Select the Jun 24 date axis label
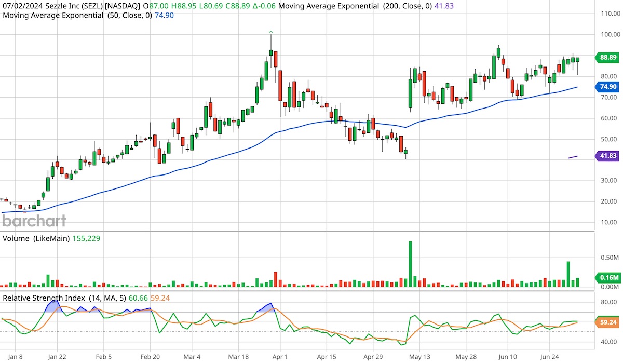The width and height of the screenshot is (623, 364). 550,357
